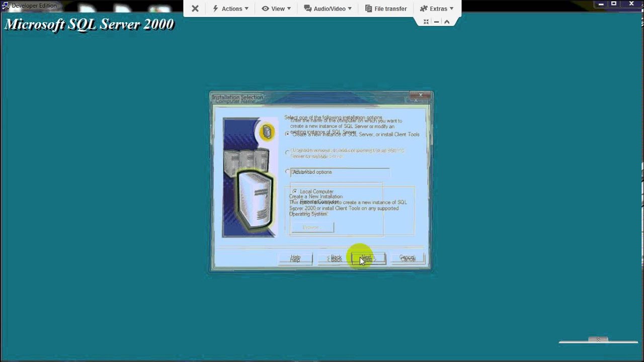Click the Help button in the dialog
This screenshot has height=362, width=644.
point(295,258)
